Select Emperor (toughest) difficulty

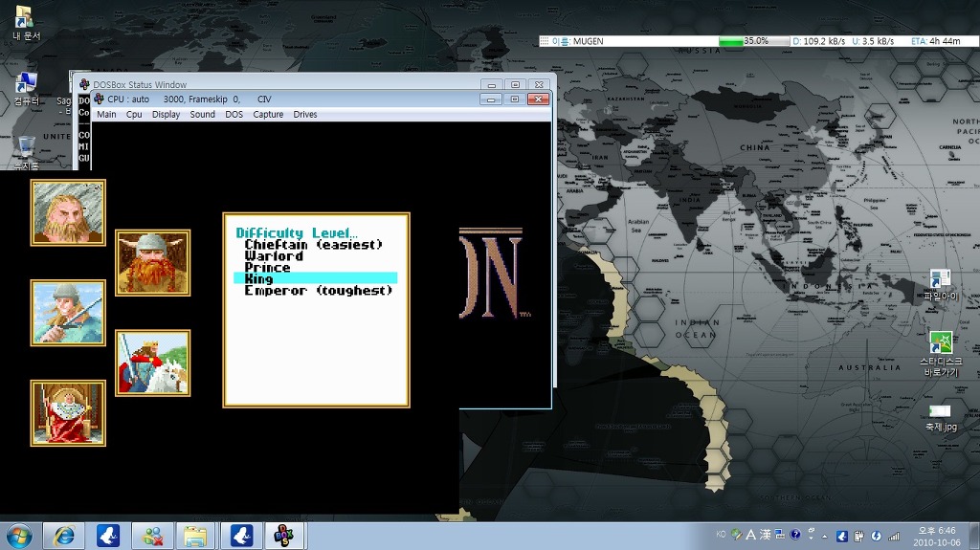318,291
